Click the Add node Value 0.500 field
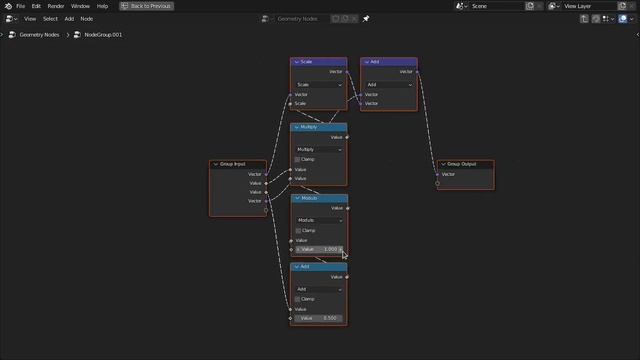Image resolution: width=640 pixels, height=360 pixels. [319, 318]
